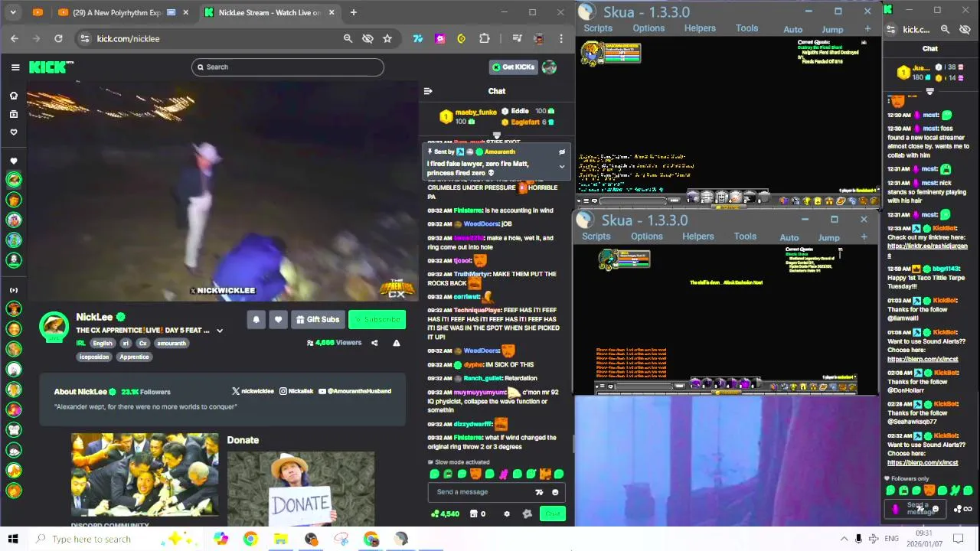Image resolution: width=980 pixels, height=551 pixels.
Task: Expand leaderboard handle in right chat window
Action: click(x=929, y=91)
